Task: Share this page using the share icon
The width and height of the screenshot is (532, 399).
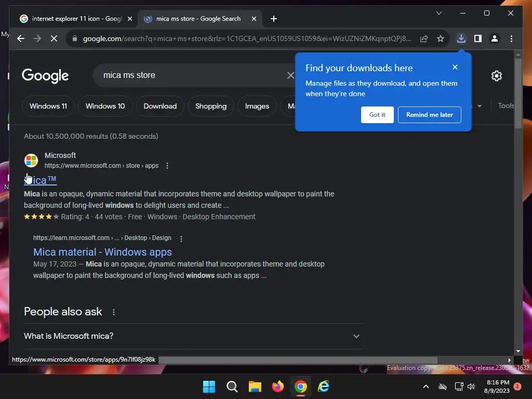Action: (x=424, y=38)
